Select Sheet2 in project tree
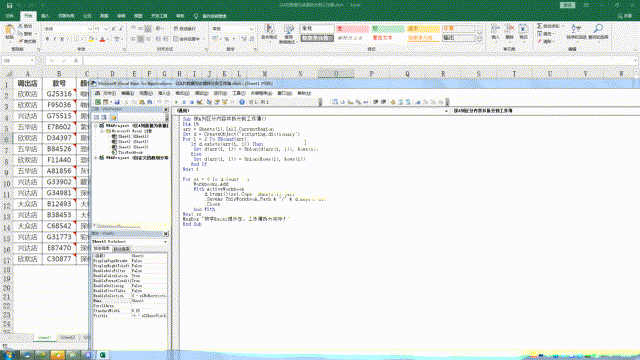640x360 pixels. click(x=130, y=142)
